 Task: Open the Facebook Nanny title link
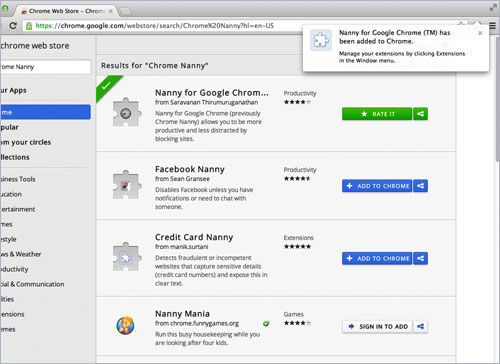tap(190, 169)
